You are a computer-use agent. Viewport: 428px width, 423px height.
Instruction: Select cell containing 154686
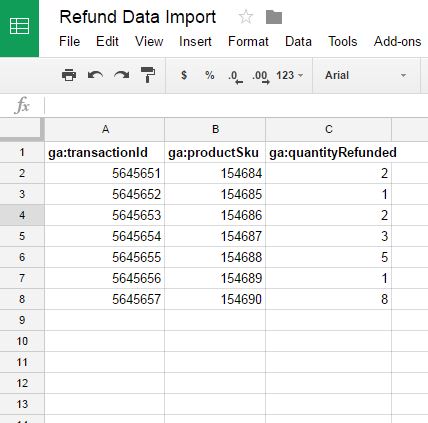click(x=215, y=215)
